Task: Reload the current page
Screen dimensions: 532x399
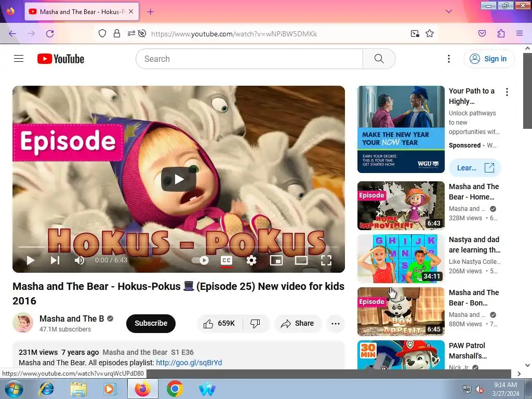Action: point(50,34)
